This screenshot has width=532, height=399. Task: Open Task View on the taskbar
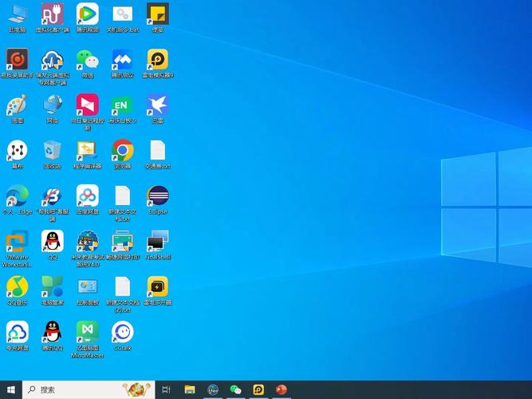(166, 390)
